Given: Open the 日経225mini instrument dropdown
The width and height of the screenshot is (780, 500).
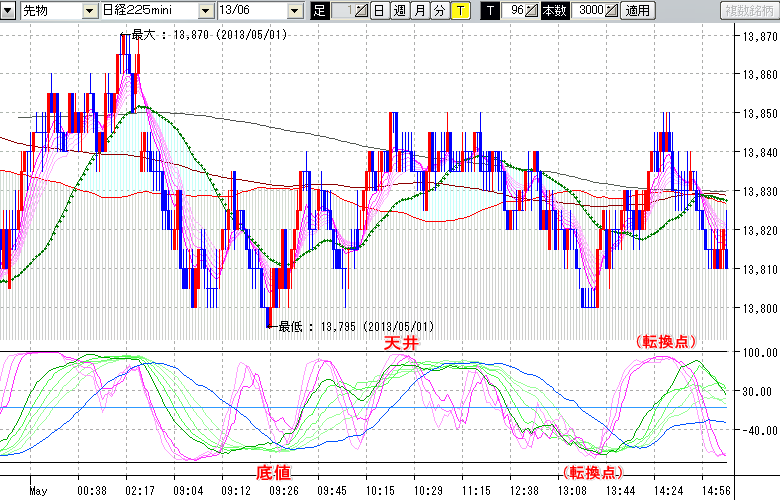Looking at the screenshot, I should pyautogui.click(x=205, y=11).
